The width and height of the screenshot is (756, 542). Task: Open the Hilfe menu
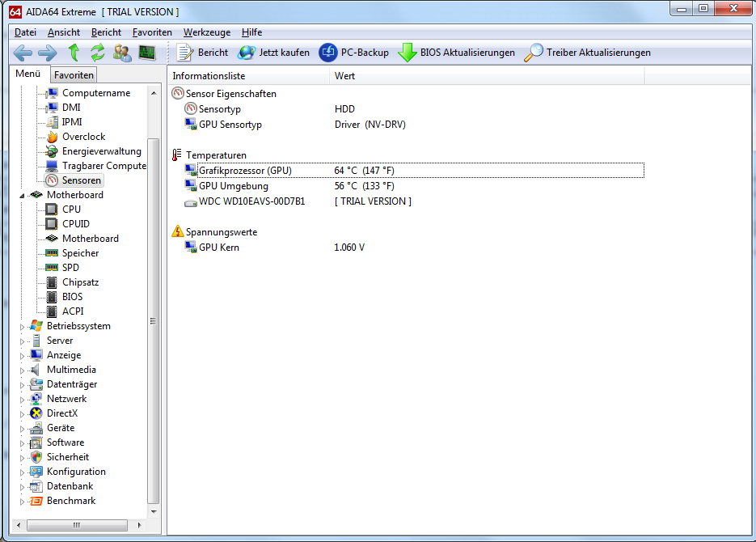coord(251,32)
